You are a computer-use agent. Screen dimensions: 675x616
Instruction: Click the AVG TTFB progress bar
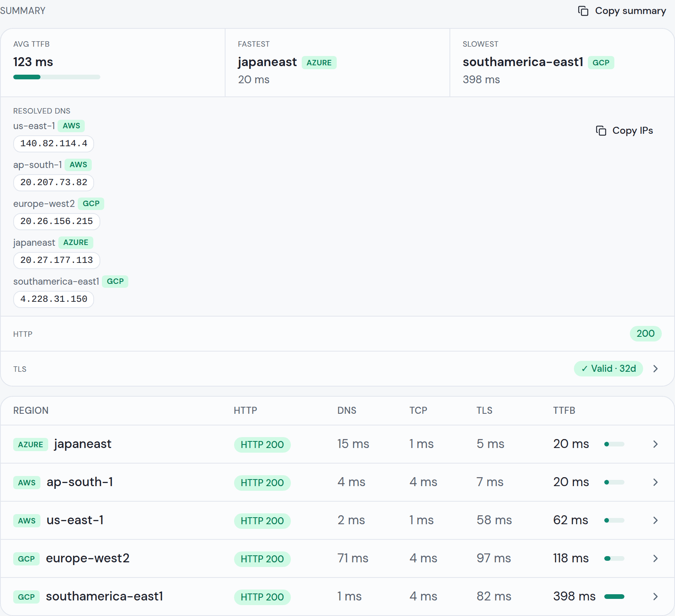click(x=57, y=77)
